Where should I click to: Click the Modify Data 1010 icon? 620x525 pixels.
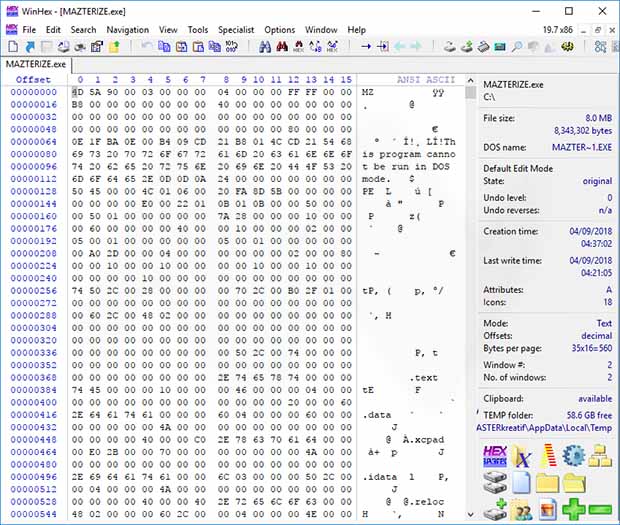click(x=231, y=47)
